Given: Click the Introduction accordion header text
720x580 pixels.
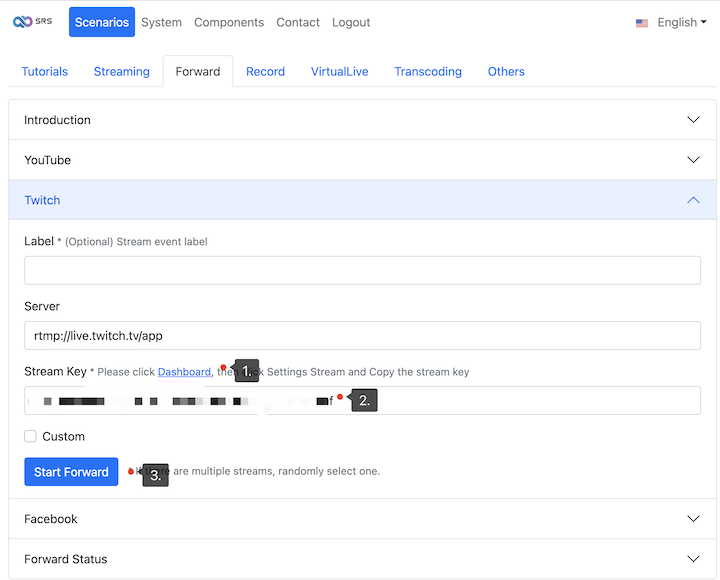Looking at the screenshot, I should 57,120.
